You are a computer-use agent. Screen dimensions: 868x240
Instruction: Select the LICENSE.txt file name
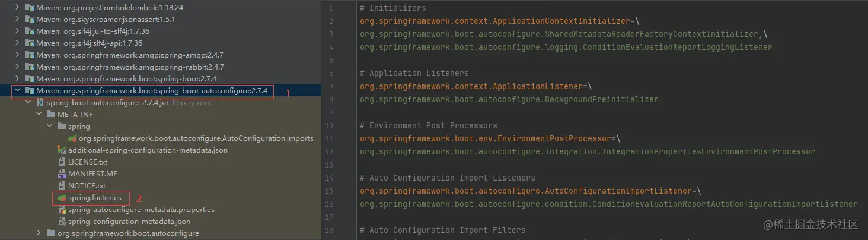tap(88, 162)
